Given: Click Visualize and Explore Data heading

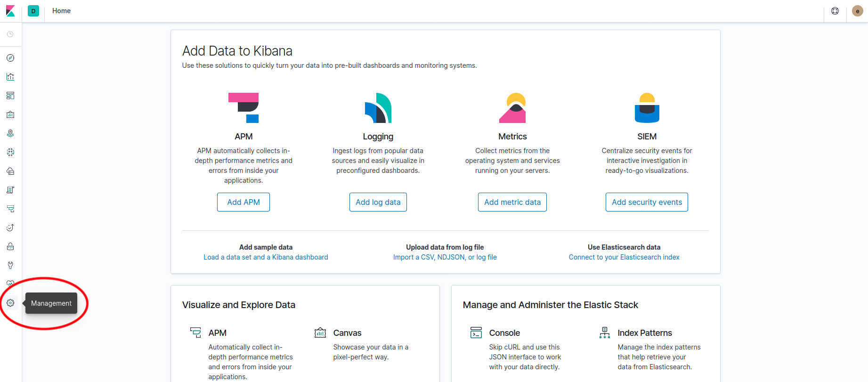Looking at the screenshot, I should click(239, 305).
